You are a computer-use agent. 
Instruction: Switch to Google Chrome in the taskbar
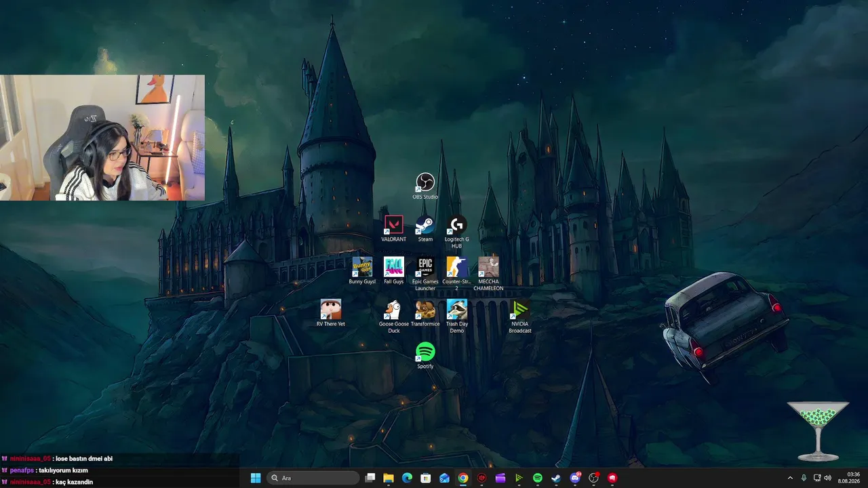coord(462,478)
